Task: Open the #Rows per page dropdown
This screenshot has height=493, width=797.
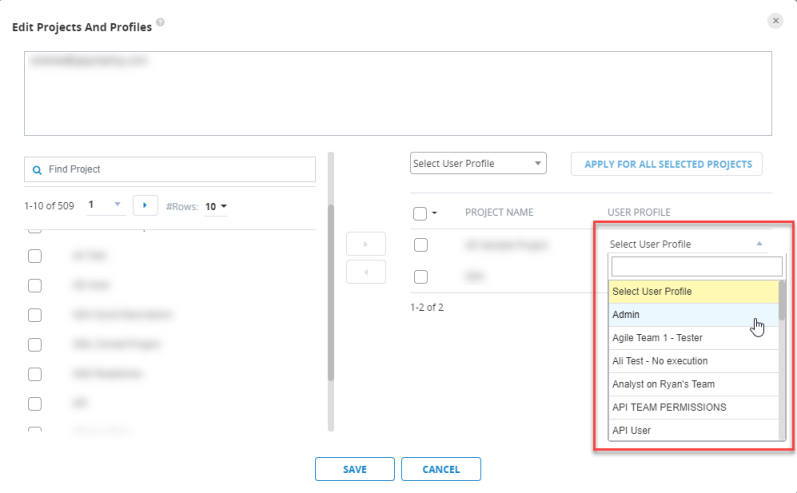Action: [x=216, y=206]
